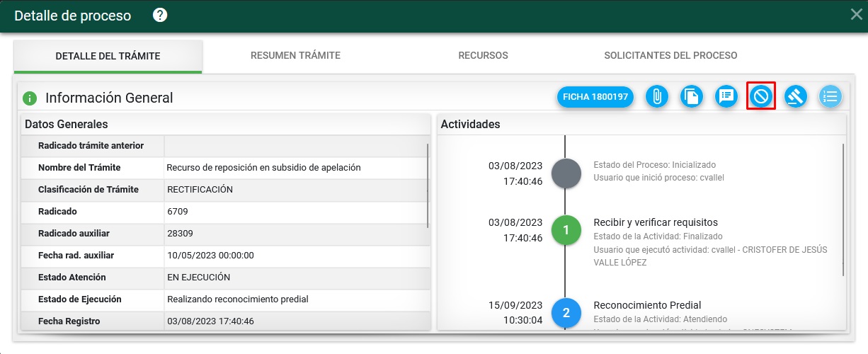The image size is (868, 354).
Task: Click the paperclip attachments icon
Action: (x=657, y=96)
